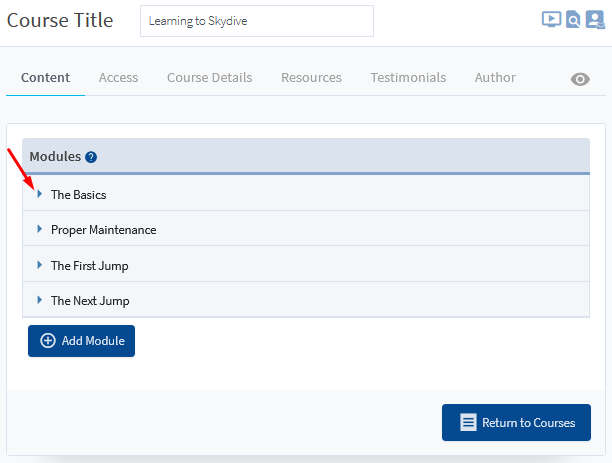Click the user profile icon
Viewport: 612px width, 463px height.
(x=595, y=20)
